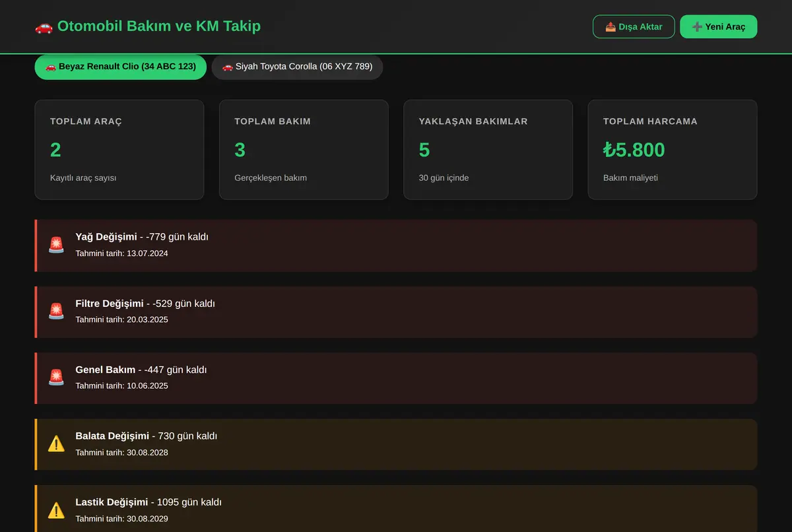
Task: Click the 30 gün içinde caption
Action: 444,178
